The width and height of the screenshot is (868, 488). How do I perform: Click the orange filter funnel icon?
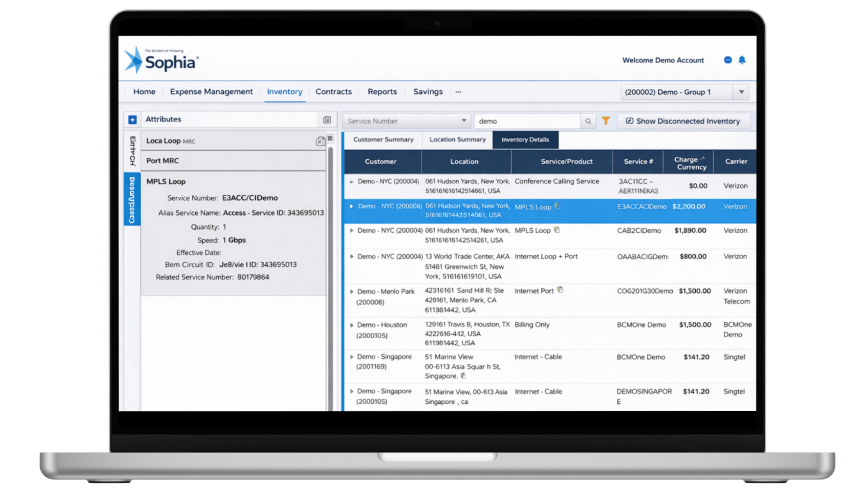click(605, 121)
